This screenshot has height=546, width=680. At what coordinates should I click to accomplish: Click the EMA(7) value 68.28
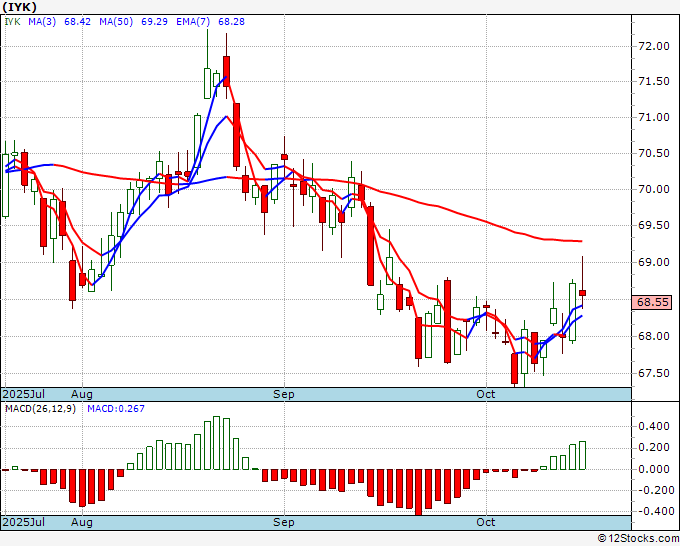pyautogui.click(x=231, y=22)
